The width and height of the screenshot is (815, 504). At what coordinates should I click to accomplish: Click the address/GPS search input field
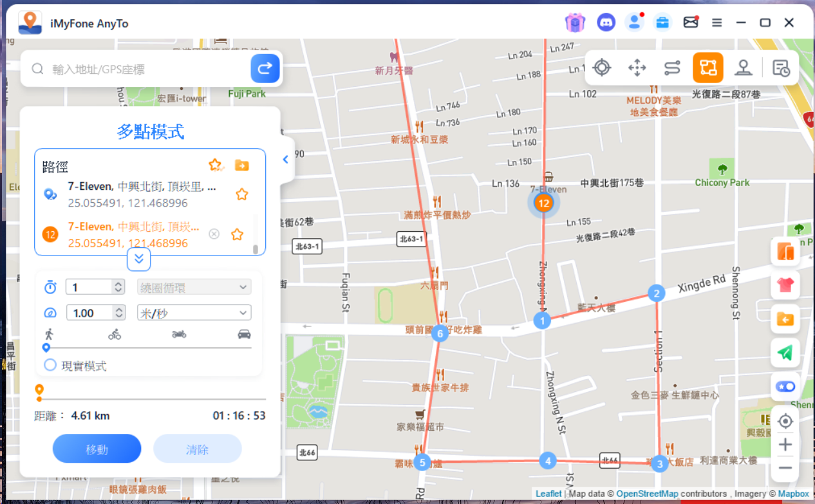pyautogui.click(x=148, y=69)
